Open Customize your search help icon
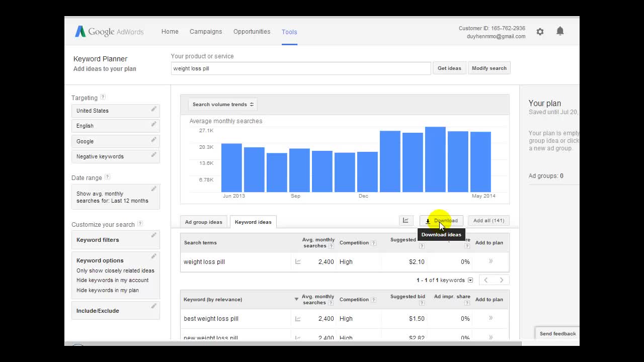 (x=140, y=224)
